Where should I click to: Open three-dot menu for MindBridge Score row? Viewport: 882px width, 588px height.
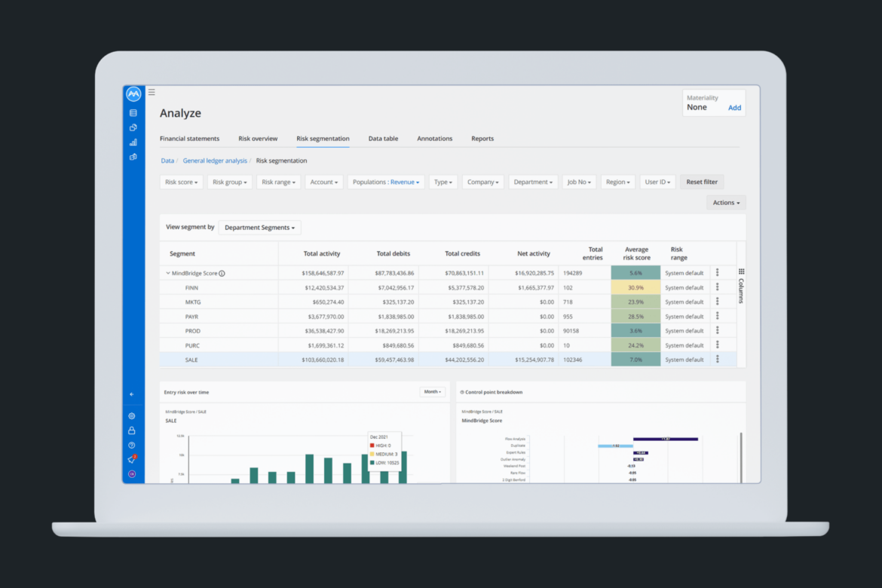pos(717,273)
